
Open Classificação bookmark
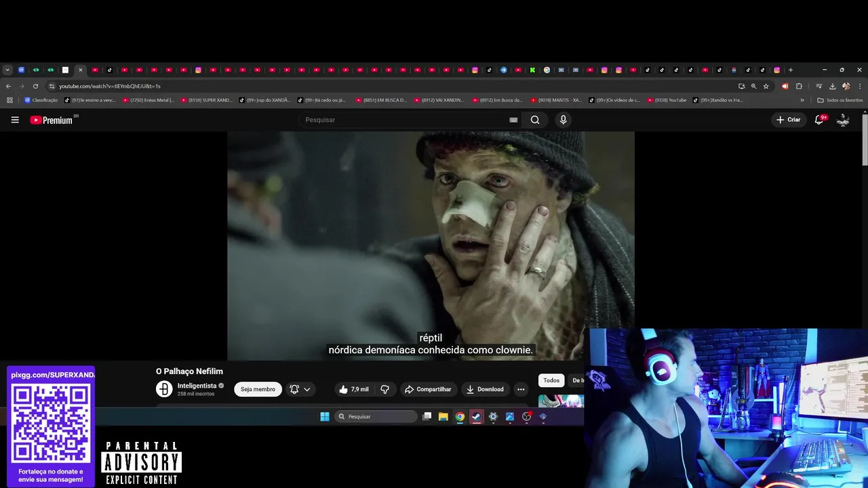[x=41, y=100]
